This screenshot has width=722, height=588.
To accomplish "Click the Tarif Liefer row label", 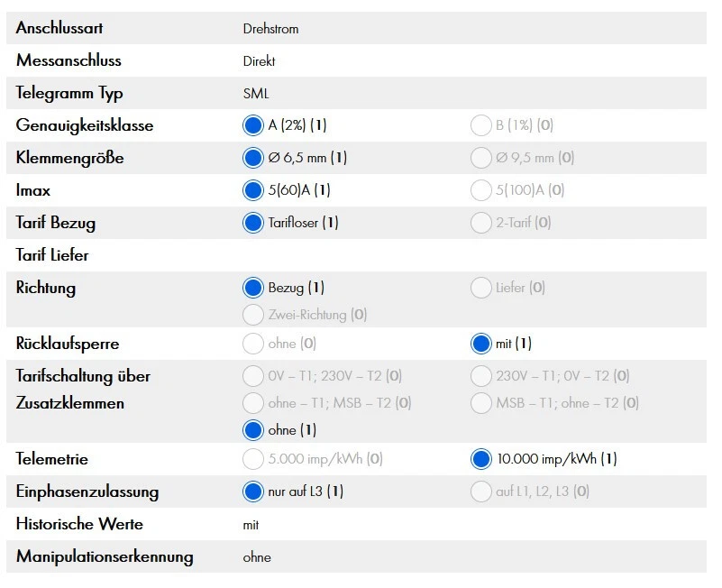I will [x=52, y=255].
